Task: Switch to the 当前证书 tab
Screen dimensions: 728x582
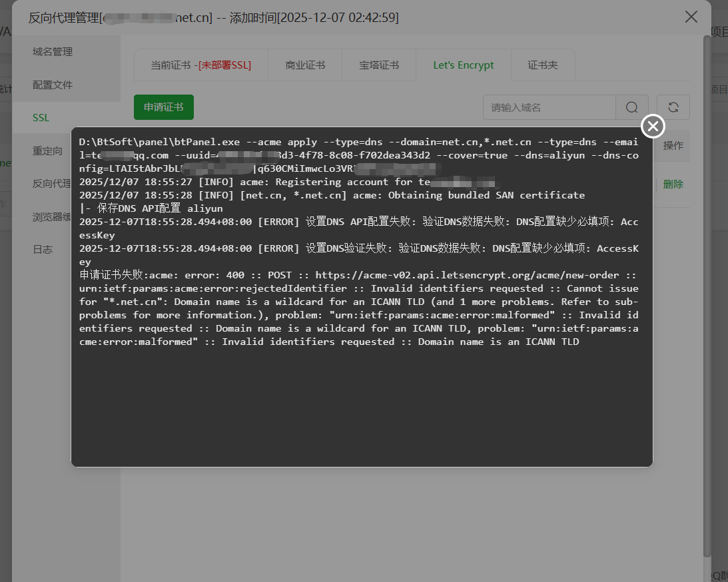Action: [x=200, y=65]
